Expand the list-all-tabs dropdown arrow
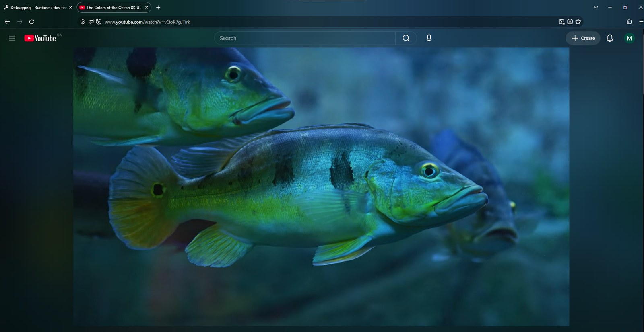 pyautogui.click(x=596, y=8)
